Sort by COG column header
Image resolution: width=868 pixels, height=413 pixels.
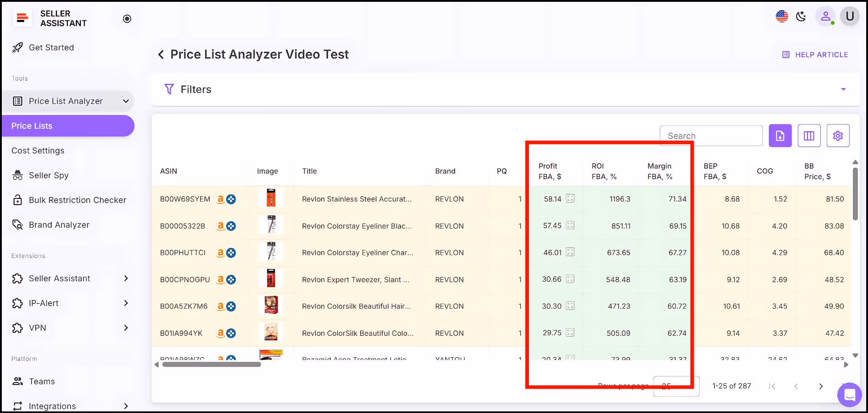pos(765,171)
